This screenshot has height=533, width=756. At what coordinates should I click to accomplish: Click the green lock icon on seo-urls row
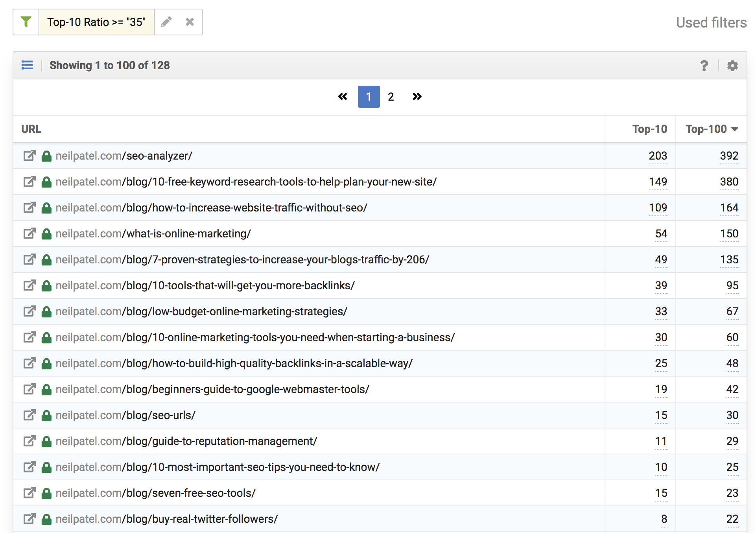click(46, 415)
